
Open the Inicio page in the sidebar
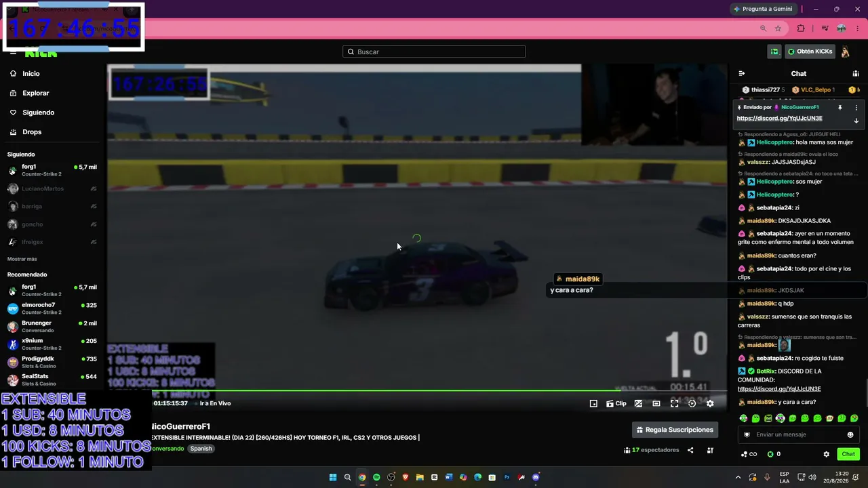click(25, 73)
